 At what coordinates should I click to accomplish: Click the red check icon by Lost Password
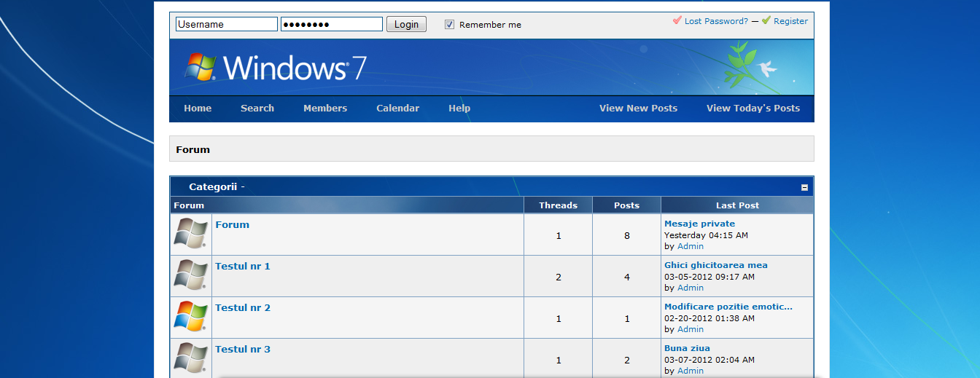tap(677, 20)
